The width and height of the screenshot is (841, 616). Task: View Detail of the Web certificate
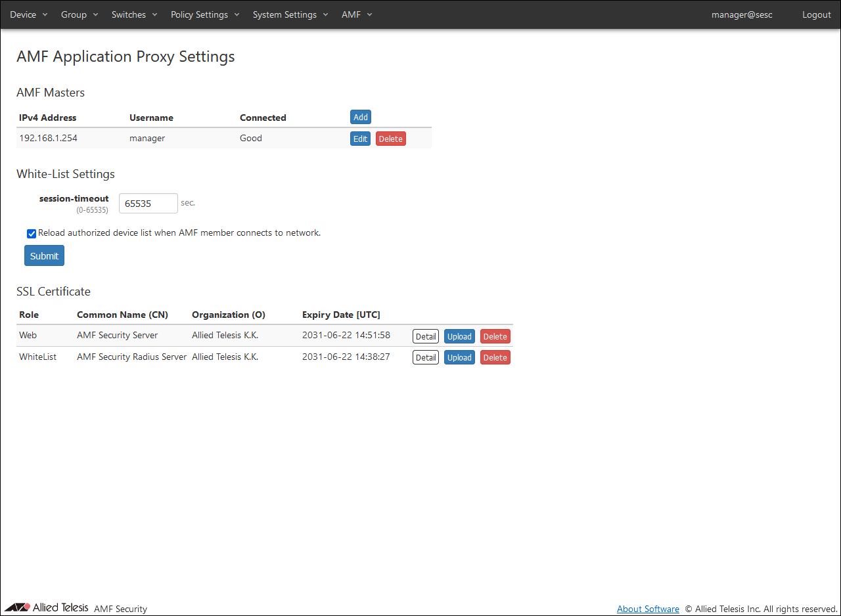(425, 336)
